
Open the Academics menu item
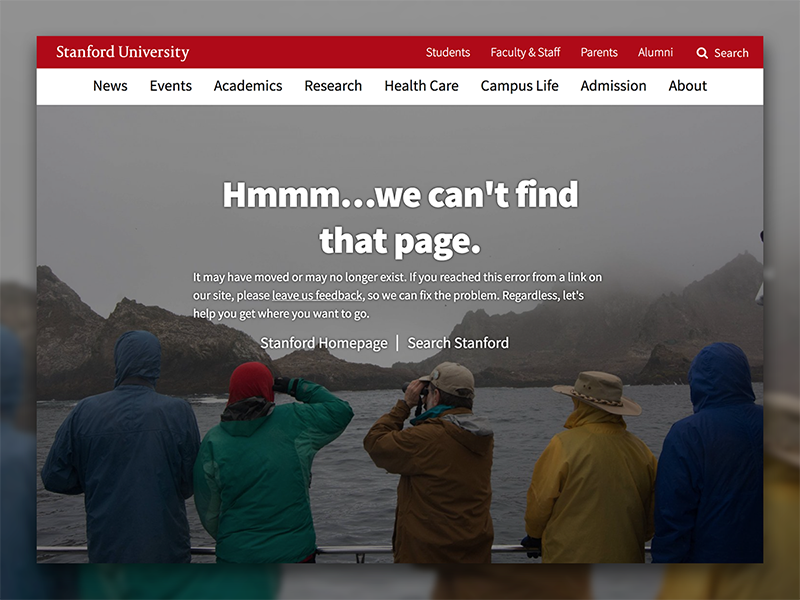point(248,86)
